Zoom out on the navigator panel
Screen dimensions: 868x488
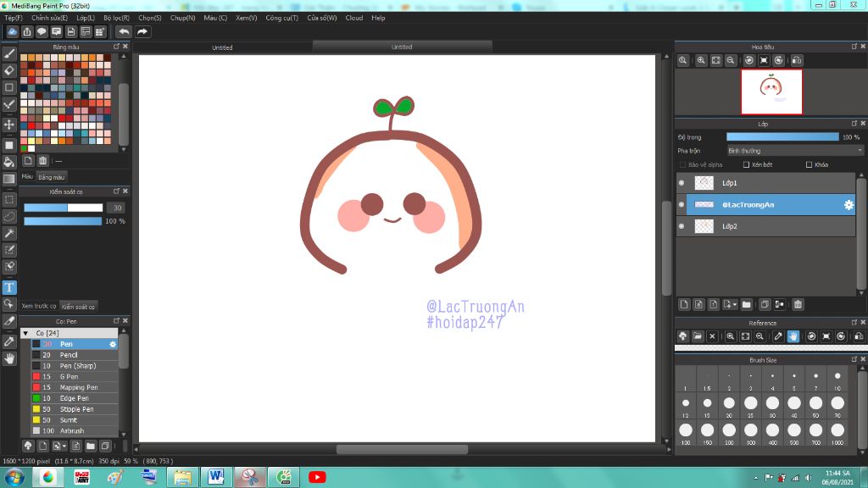(731, 60)
